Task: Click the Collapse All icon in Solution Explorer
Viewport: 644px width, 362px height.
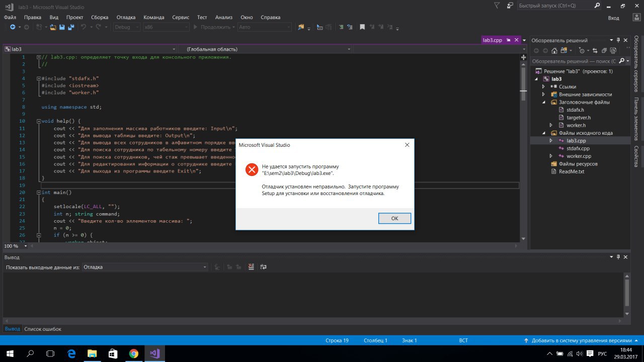Action: pyautogui.click(x=604, y=50)
